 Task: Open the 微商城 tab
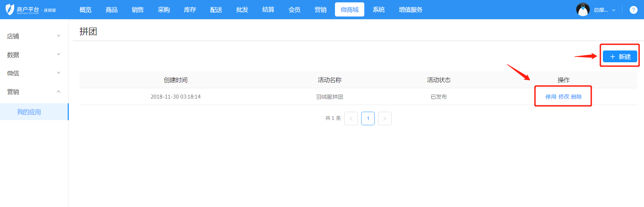349,10
